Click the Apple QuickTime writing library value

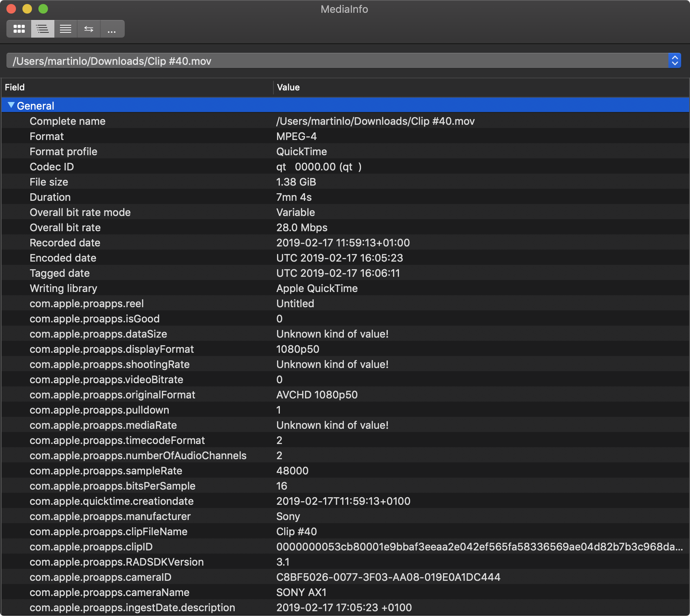317,288
